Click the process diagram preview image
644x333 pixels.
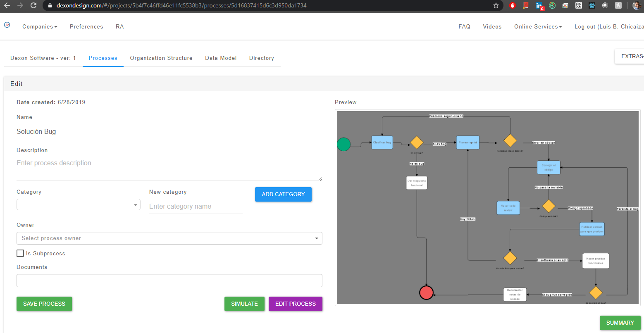click(487, 207)
